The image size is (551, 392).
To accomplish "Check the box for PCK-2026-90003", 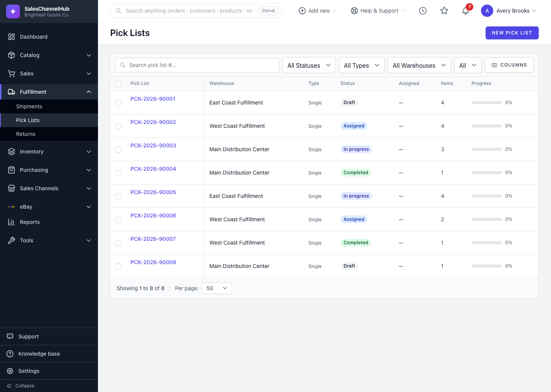I will (x=118, y=150).
